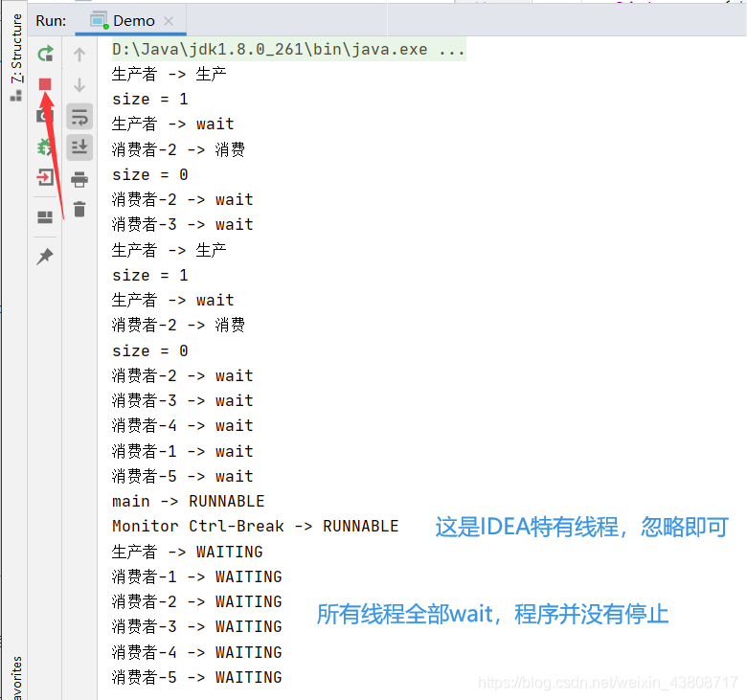Click the line '消费者-5 -> wait'
Viewport: 747px width, 700px height.
pyautogui.click(x=183, y=476)
